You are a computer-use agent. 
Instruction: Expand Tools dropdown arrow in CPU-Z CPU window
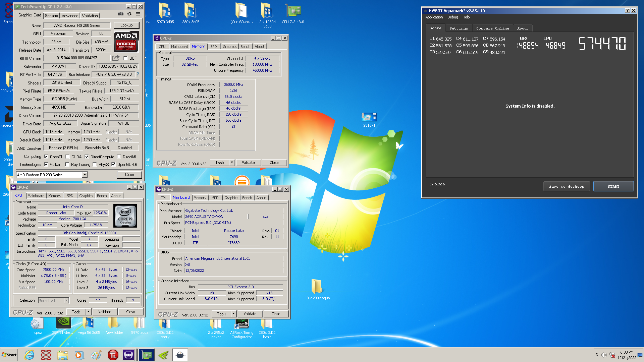click(x=88, y=312)
